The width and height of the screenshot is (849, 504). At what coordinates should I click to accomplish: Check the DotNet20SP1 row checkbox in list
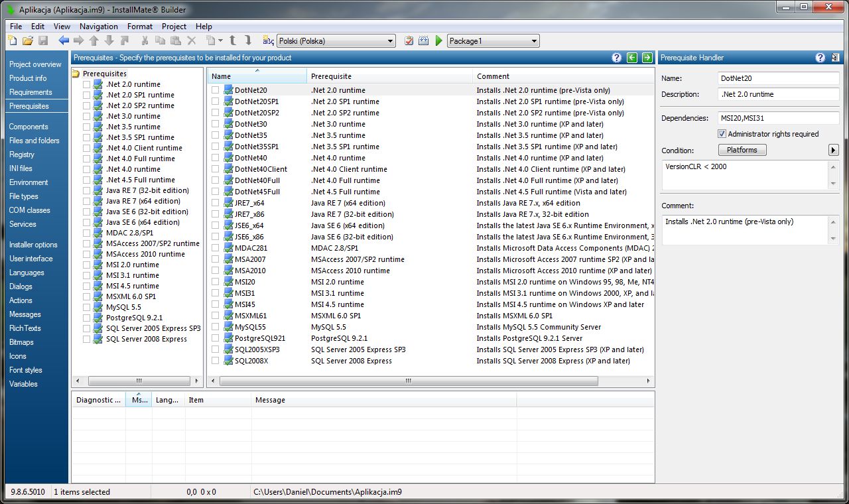click(216, 101)
